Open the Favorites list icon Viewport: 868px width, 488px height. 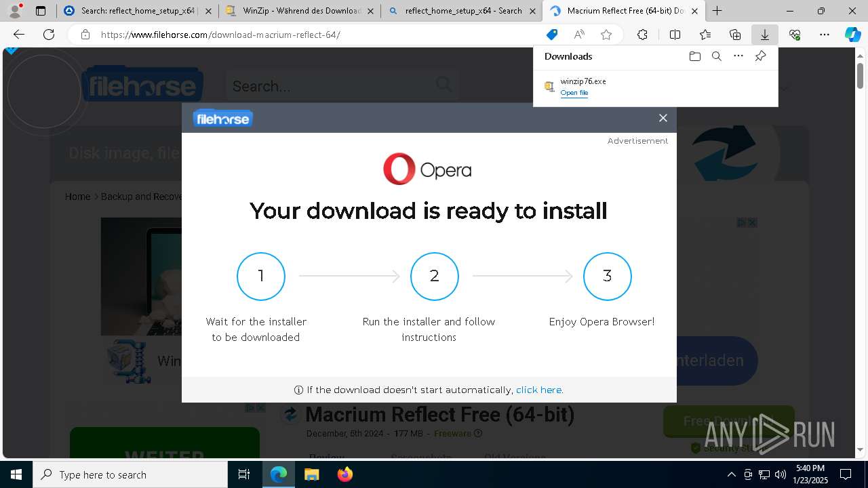705,35
